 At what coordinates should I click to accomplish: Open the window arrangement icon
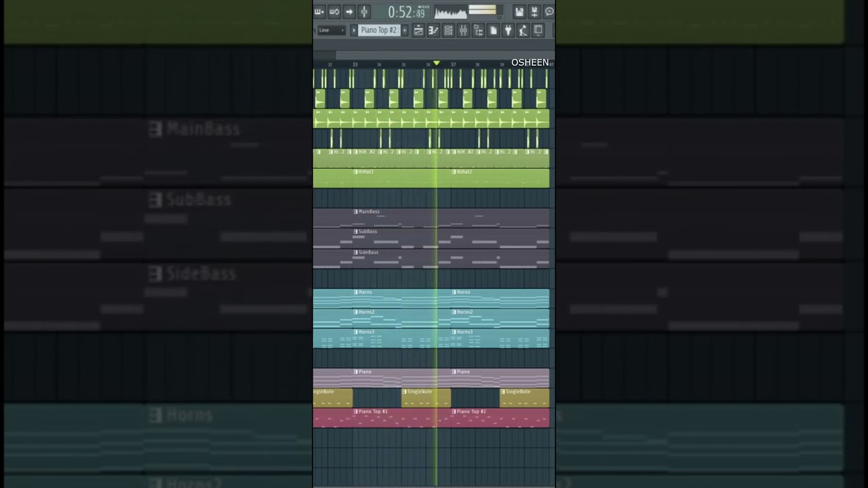pyautogui.click(x=538, y=30)
